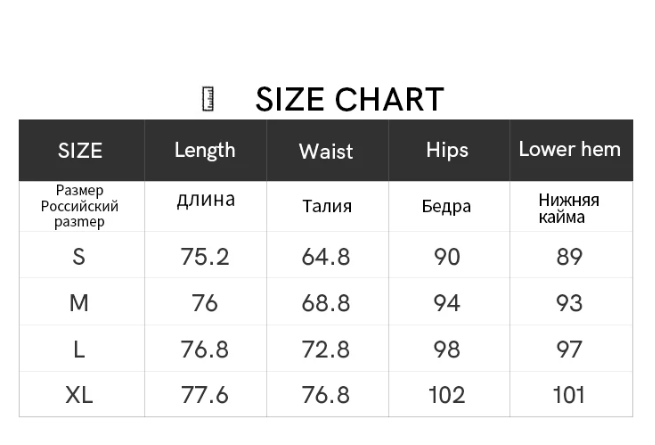Select the Нижняя кайма translation cell
The width and height of the screenshot is (655, 445).
[569, 208]
